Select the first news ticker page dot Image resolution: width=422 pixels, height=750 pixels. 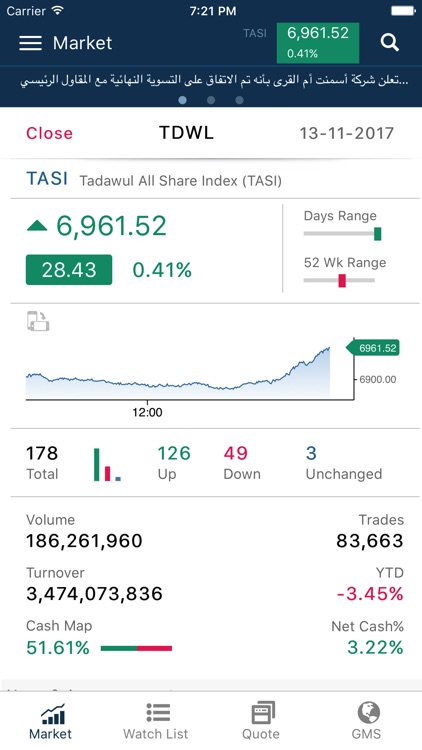click(182, 100)
